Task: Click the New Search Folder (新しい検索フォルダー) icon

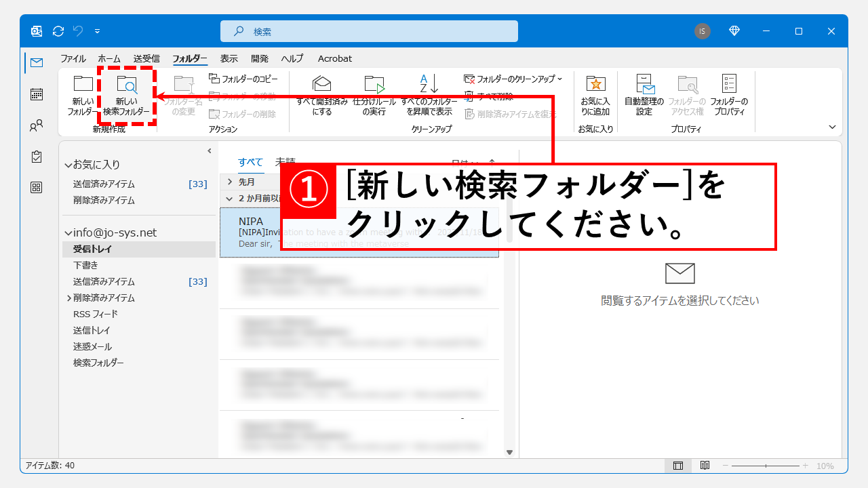Action: click(x=127, y=96)
